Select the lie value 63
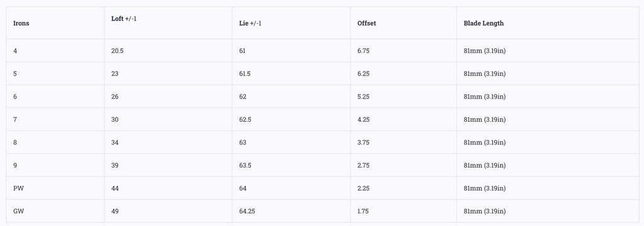Image resolution: width=644 pixels, height=226 pixels. pyautogui.click(x=243, y=143)
